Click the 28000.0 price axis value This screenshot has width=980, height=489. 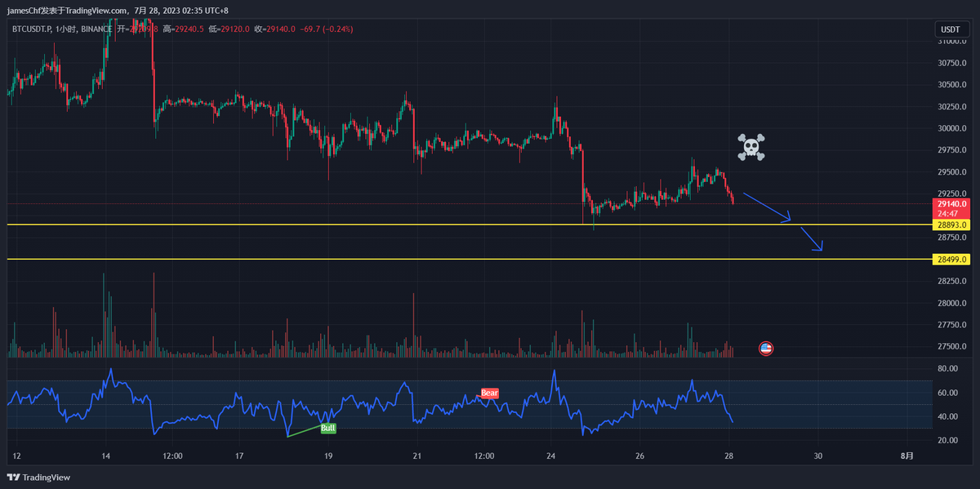point(953,303)
